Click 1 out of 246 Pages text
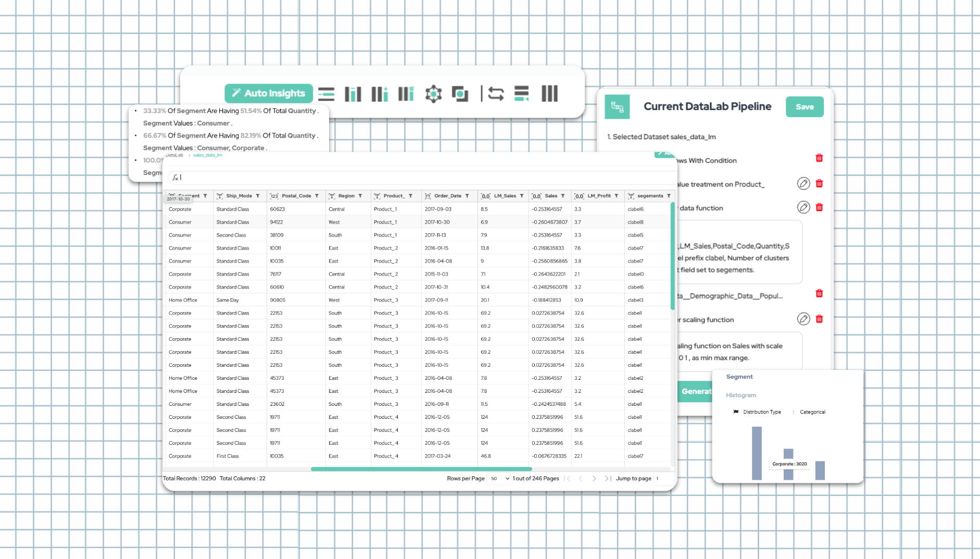 click(536, 478)
